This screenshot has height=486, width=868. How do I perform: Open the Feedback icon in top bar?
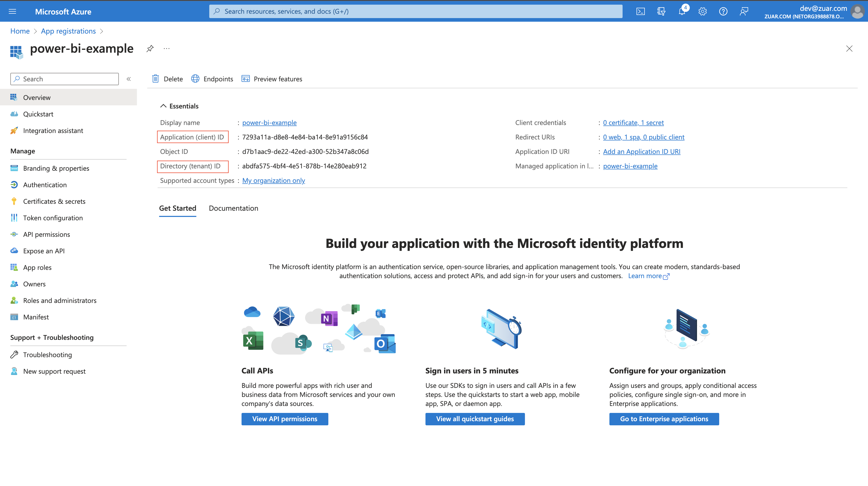tap(744, 11)
